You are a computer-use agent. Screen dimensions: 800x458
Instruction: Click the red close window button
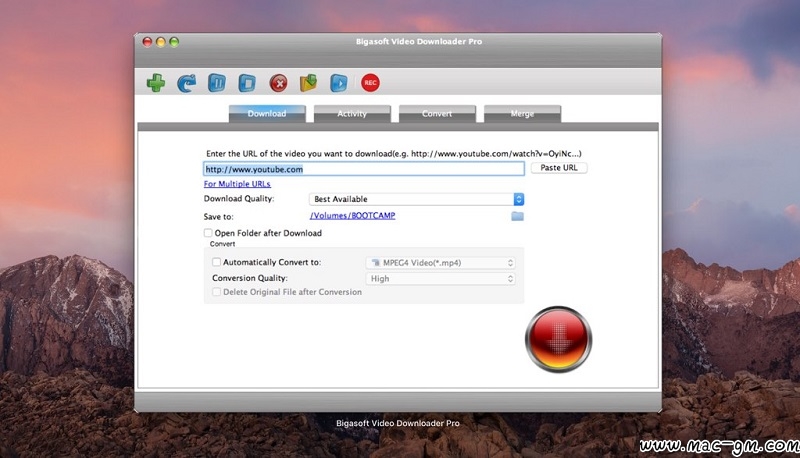click(147, 42)
